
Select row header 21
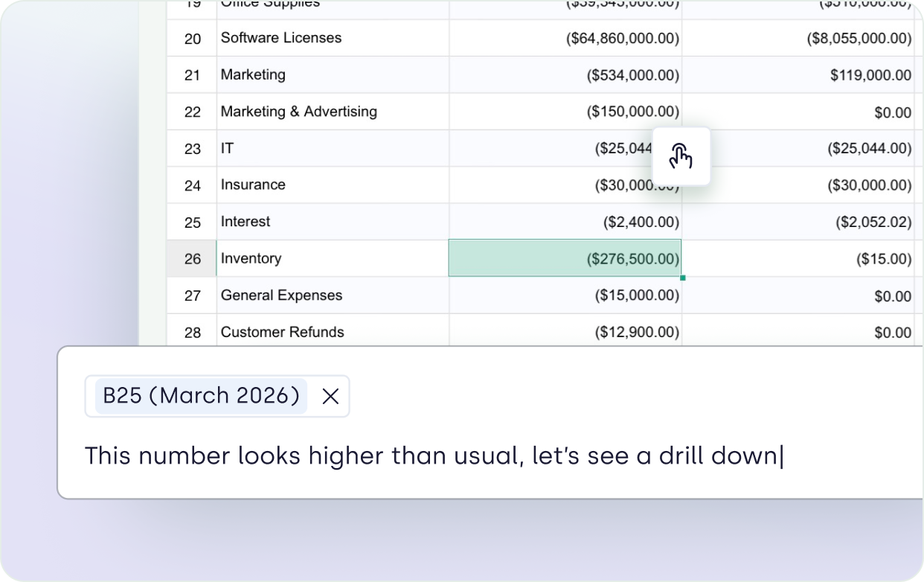coord(192,74)
